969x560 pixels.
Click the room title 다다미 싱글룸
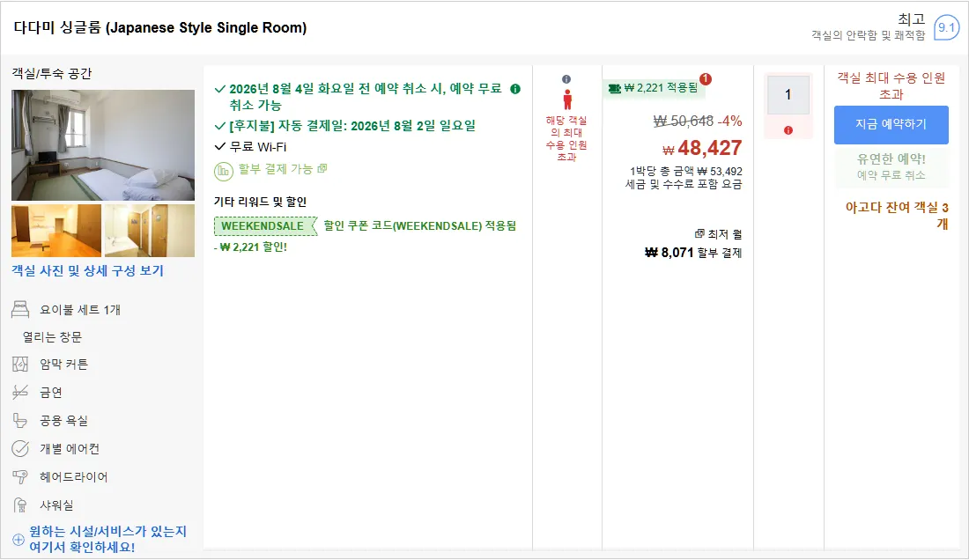[x=160, y=28]
